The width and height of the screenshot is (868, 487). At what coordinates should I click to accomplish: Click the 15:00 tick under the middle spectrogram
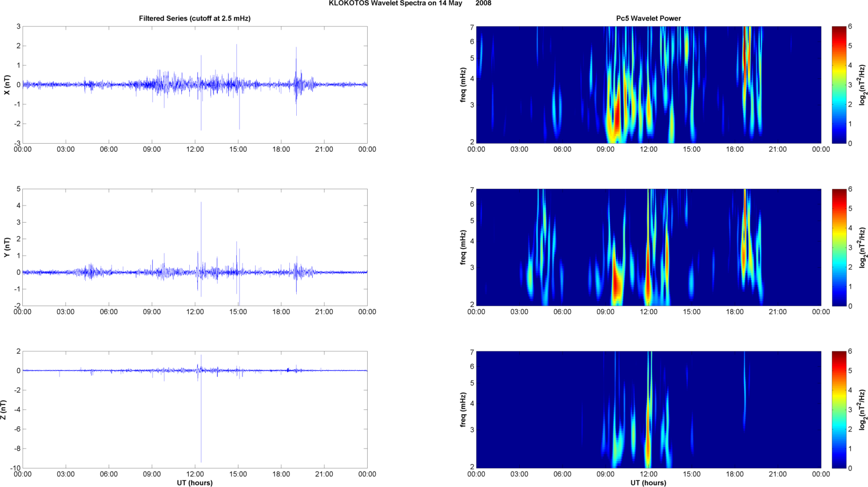(691, 312)
